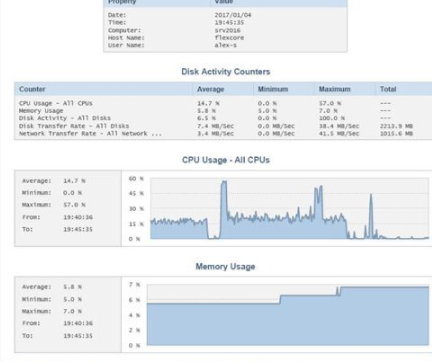Click the user name alex-s
432x362 pixels.
click(225, 45)
